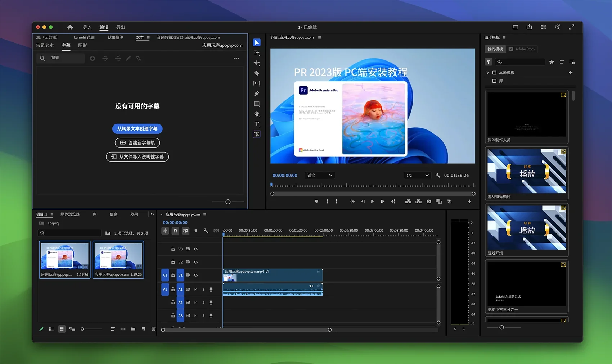
Task: Add a marker in the program monitor
Action: pos(316,201)
